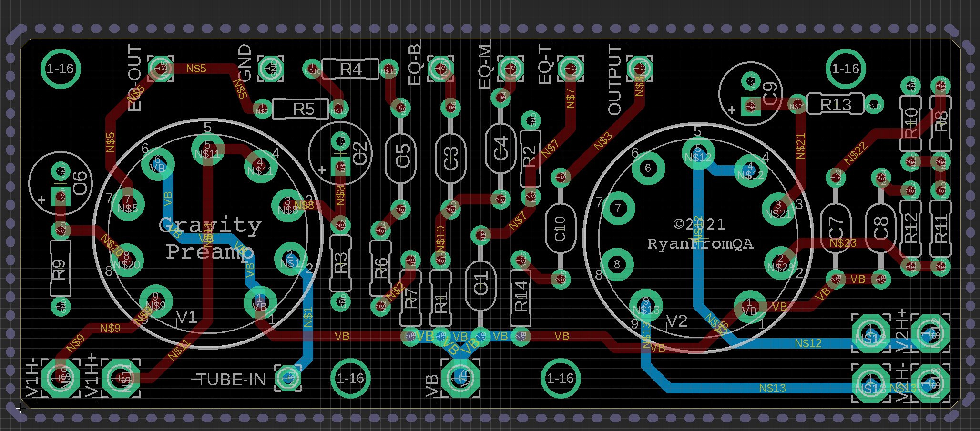Select the octagonal VB pad at bottom
The height and width of the screenshot is (431, 980).
coord(460,378)
